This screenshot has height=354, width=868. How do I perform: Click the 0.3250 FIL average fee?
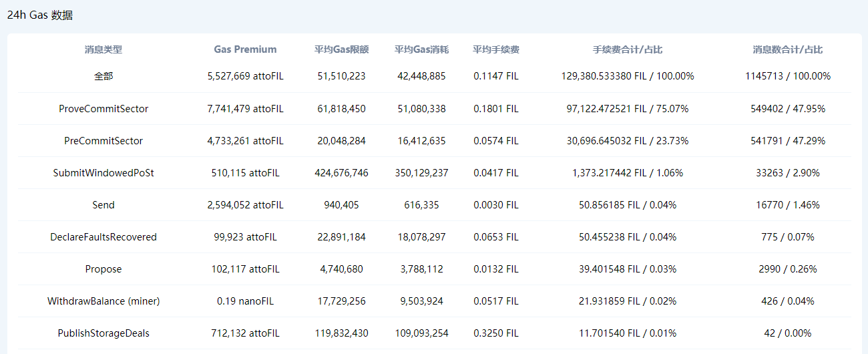click(496, 333)
